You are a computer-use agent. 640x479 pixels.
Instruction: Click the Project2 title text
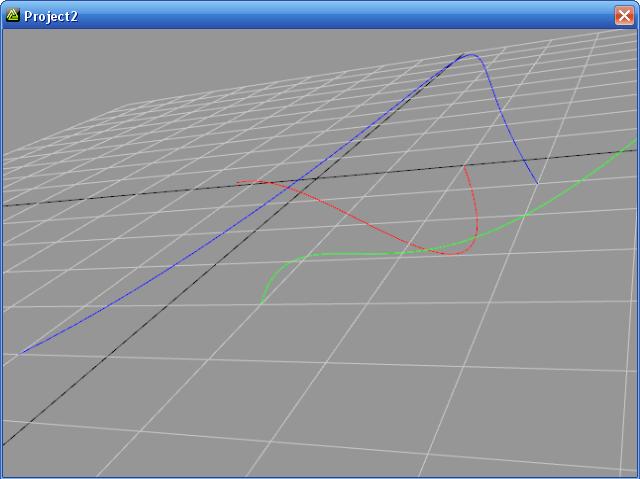pos(51,16)
